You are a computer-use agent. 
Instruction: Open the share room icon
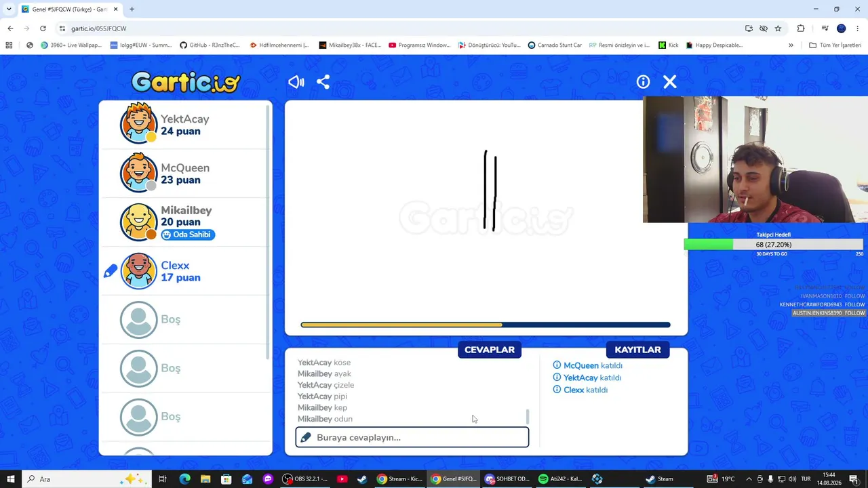[323, 82]
